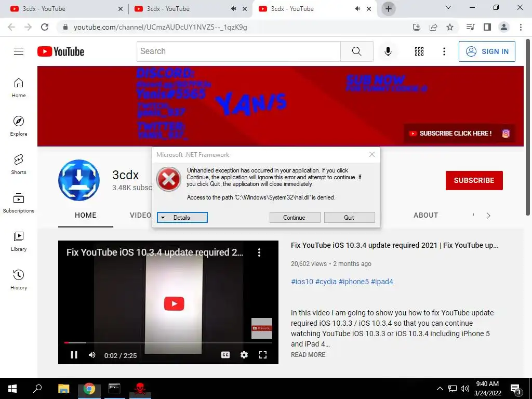Enter fullscreen on the video player

(x=262, y=355)
